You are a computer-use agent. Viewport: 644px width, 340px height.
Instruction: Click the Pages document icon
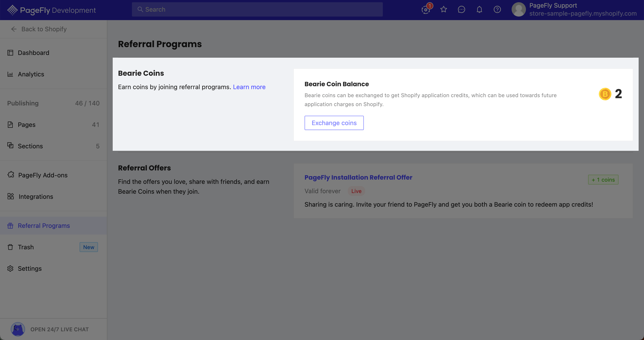10,125
